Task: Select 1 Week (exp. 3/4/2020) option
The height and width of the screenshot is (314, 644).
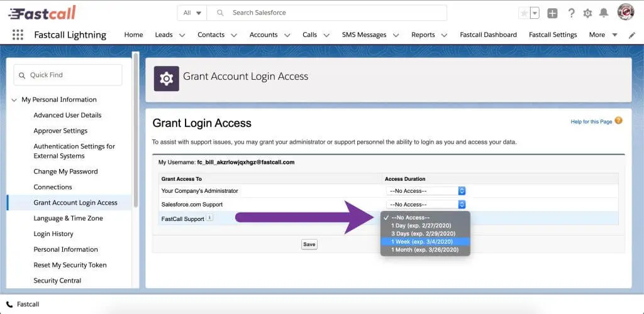Action: [x=425, y=241]
